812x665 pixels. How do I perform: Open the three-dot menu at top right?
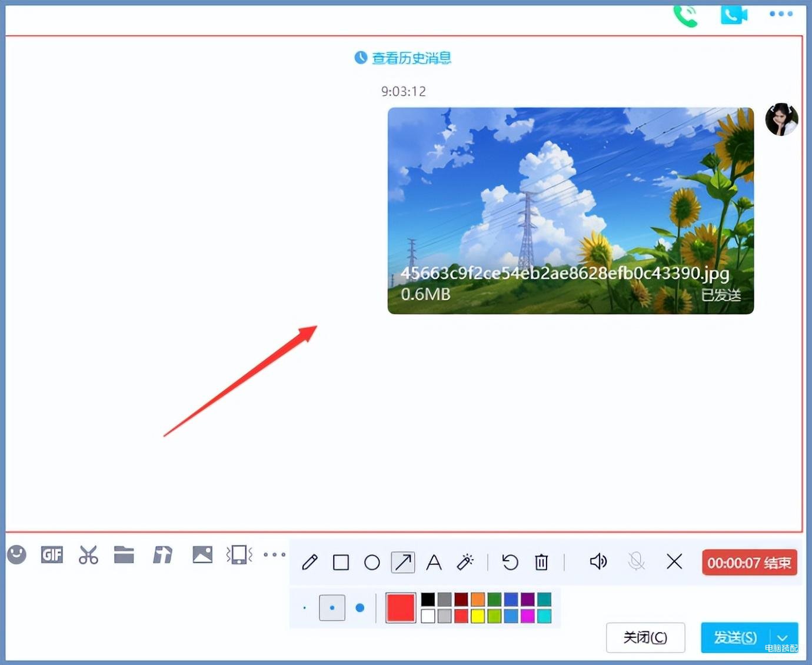[781, 14]
